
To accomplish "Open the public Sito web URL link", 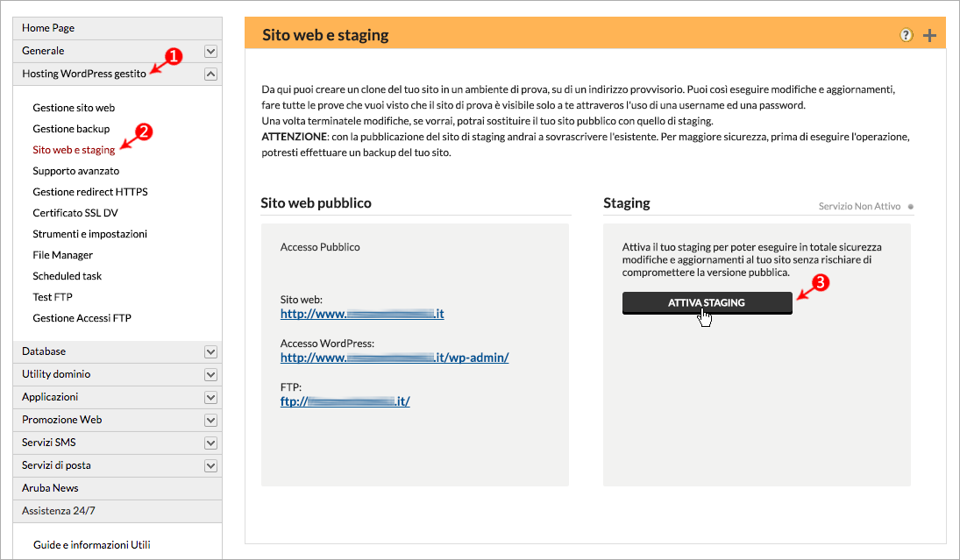I will click(x=362, y=314).
